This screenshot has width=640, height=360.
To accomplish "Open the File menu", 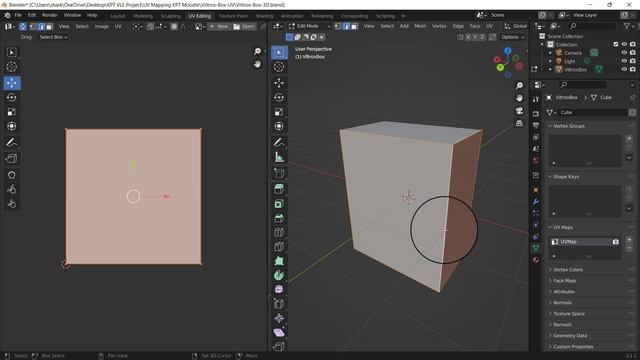I will [x=18, y=15].
